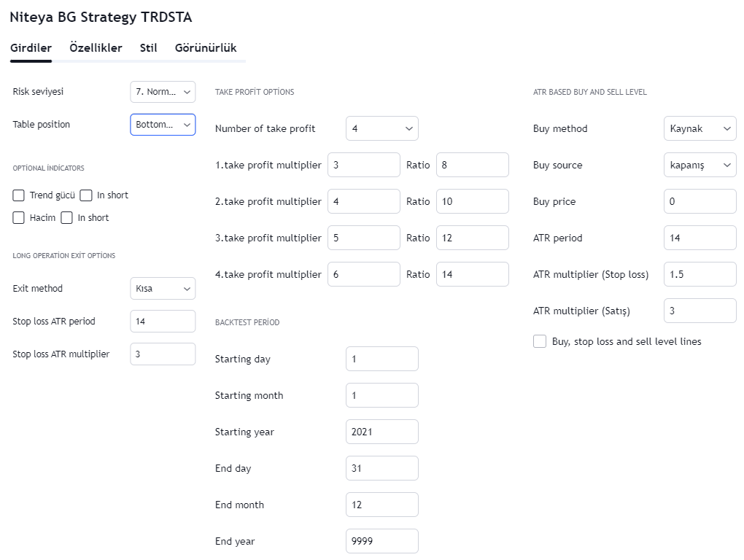Enable Buy, stop loss and sell level lines

pyautogui.click(x=540, y=341)
